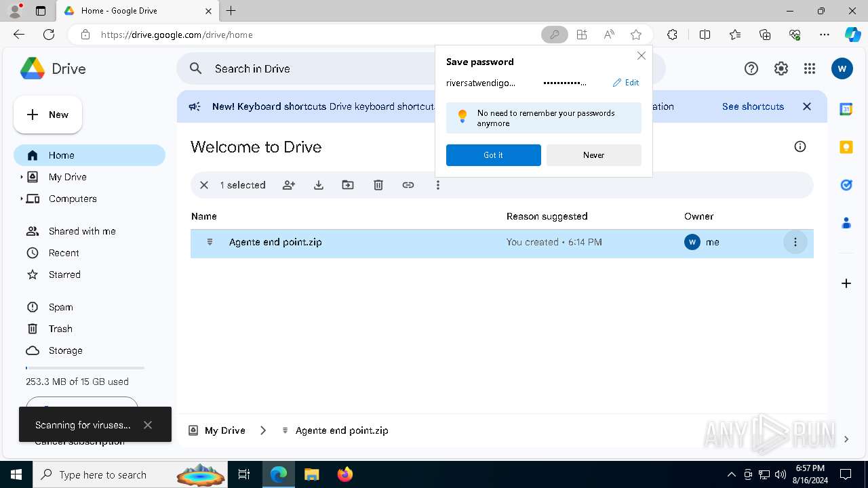Open Google apps grid
The image size is (868, 488).
810,68
